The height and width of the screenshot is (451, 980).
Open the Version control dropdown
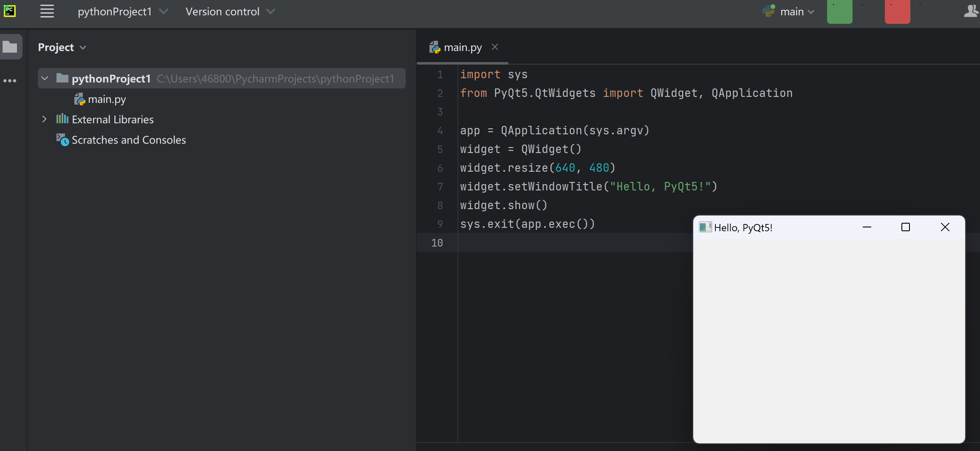pyautogui.click(x=230, y=12)
